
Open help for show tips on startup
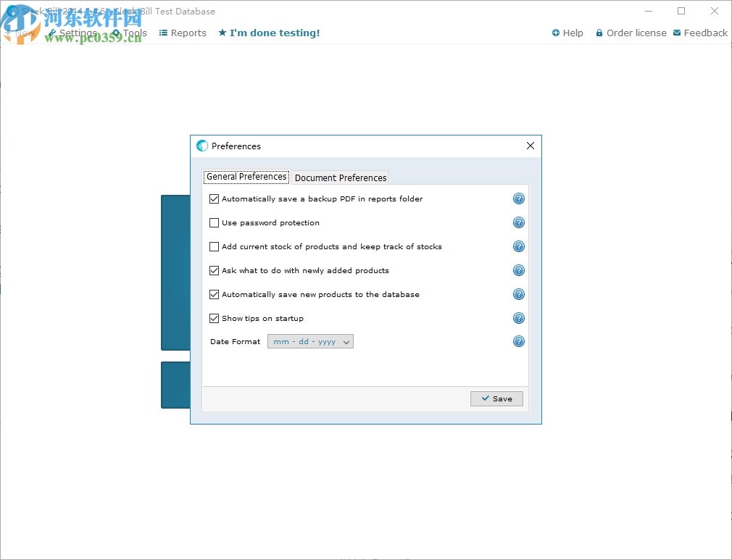[519, 318]
